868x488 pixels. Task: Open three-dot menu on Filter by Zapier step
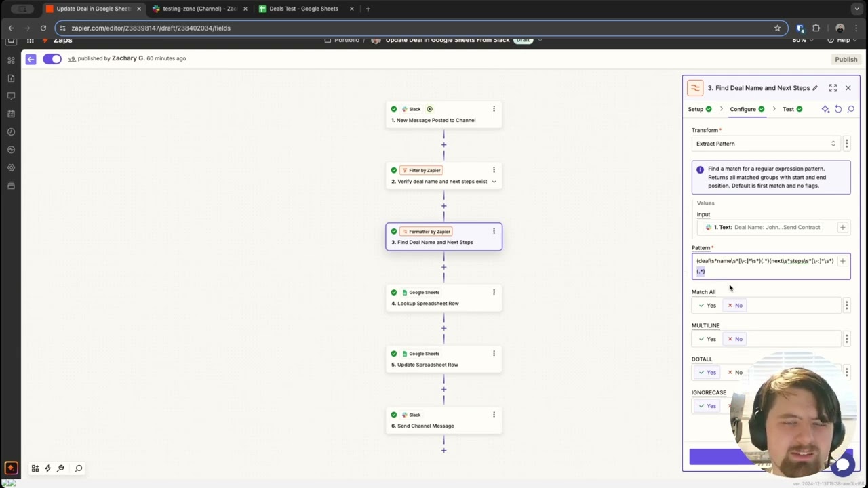tap(494, 170)
